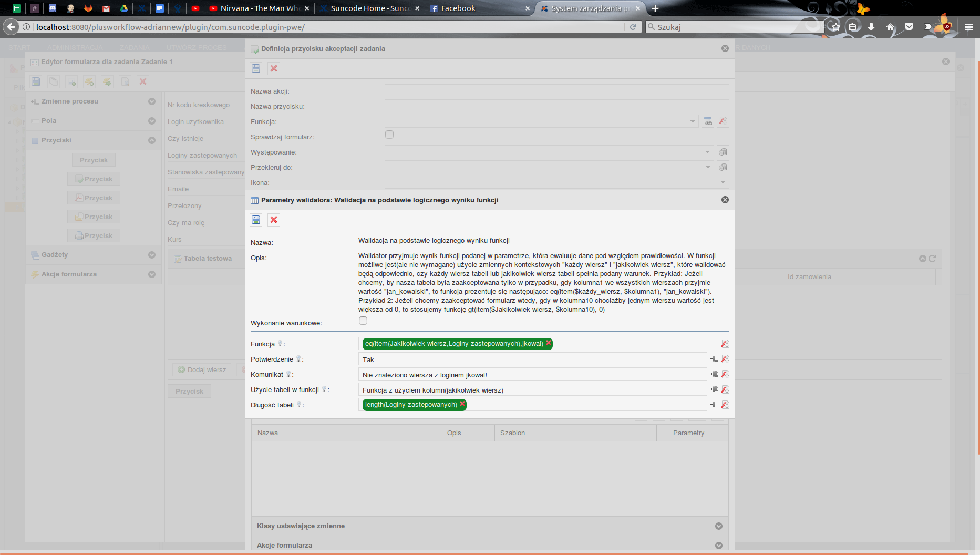This screenshot has width=980, height=555.
Task: Click the red function editor icon in the top Funkcja row
Action: (x=723, y=121)
